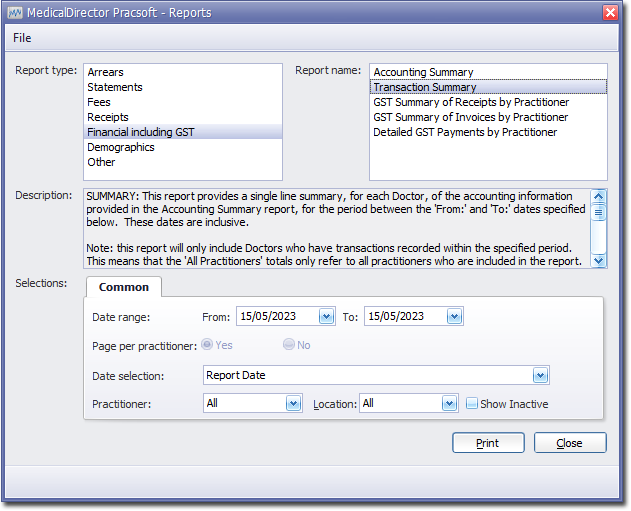The height and width of the screenshot is (511, 631).
Task: Choose Statements in report type list
Action: [115, 87]
